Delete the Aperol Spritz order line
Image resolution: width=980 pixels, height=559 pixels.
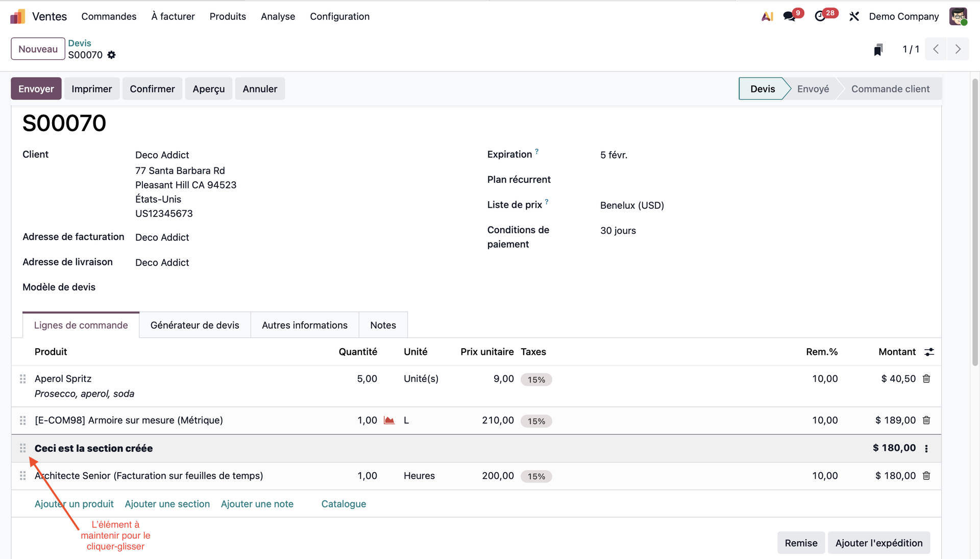[926, 379]
